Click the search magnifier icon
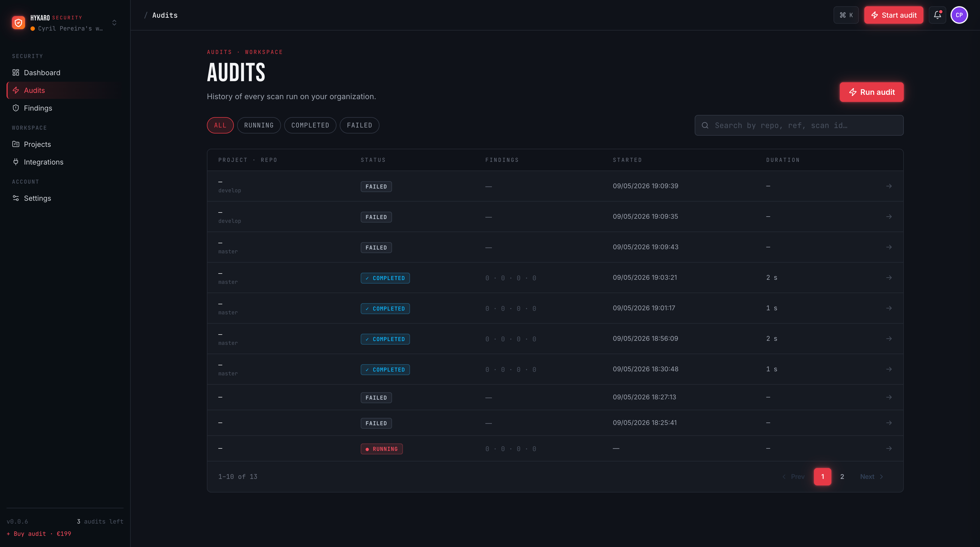The width and height of the screenshot is (980, 547). point(705,125)
